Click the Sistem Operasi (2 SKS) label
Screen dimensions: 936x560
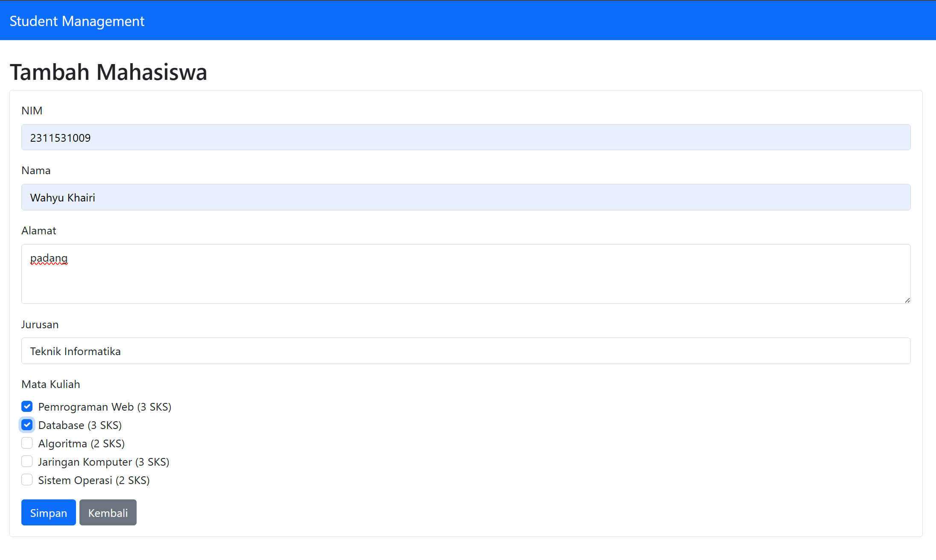(94, 480)
